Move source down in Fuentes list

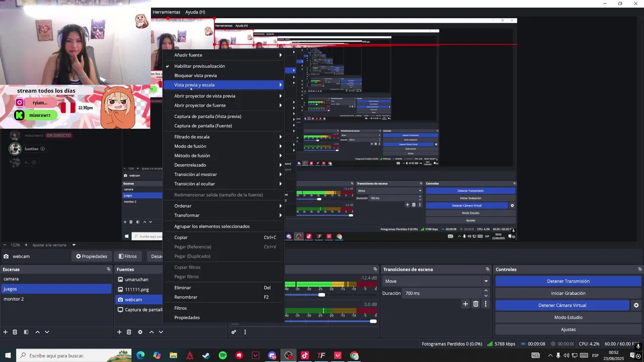click(161, 332)
